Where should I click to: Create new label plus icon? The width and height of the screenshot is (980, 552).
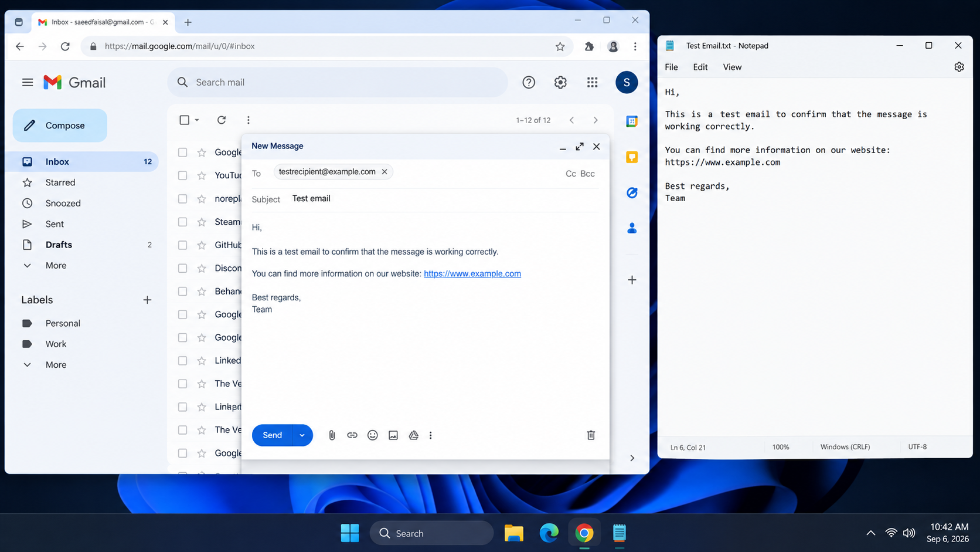click(x=147, y=300)
